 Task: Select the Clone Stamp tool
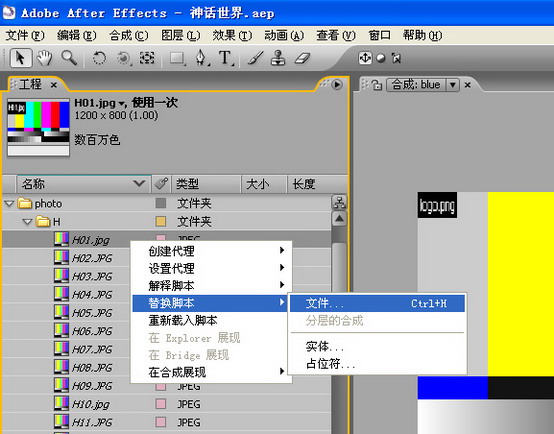(x=278, y=58)
